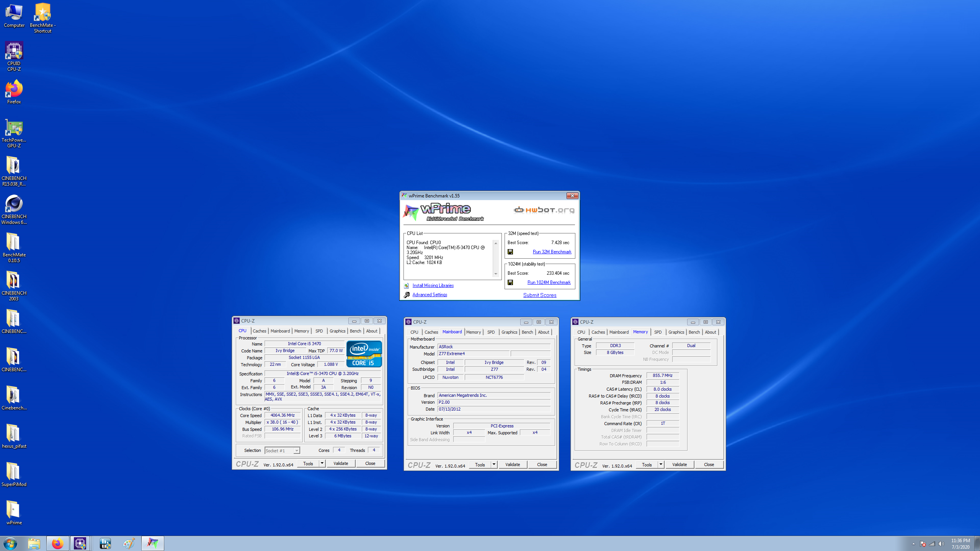
Task: Switch to Caches tab in first CPU-Z window
Action: 260,331
